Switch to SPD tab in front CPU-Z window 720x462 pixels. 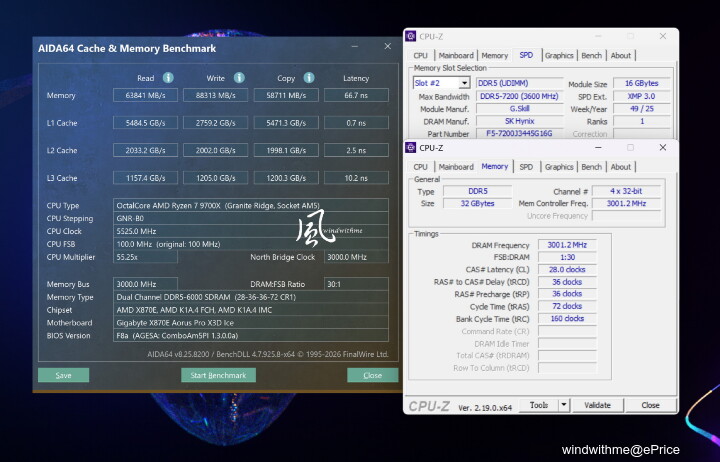point(526,167)
